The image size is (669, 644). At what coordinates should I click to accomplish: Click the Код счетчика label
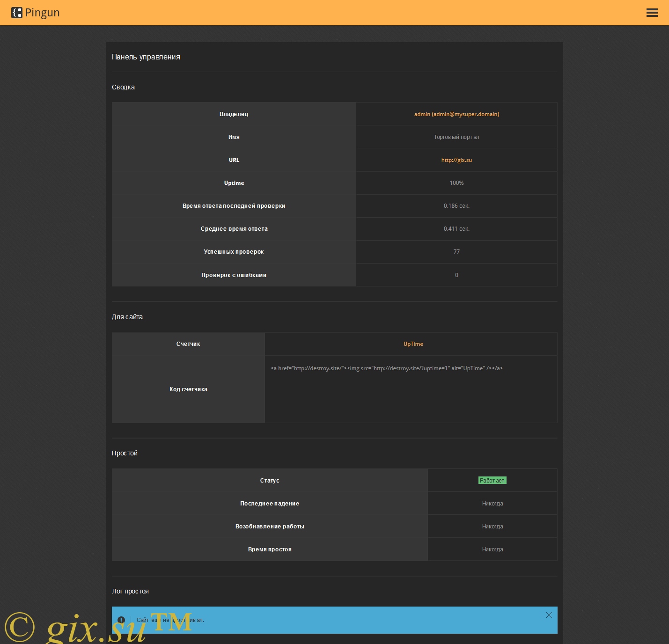point(188,389)
